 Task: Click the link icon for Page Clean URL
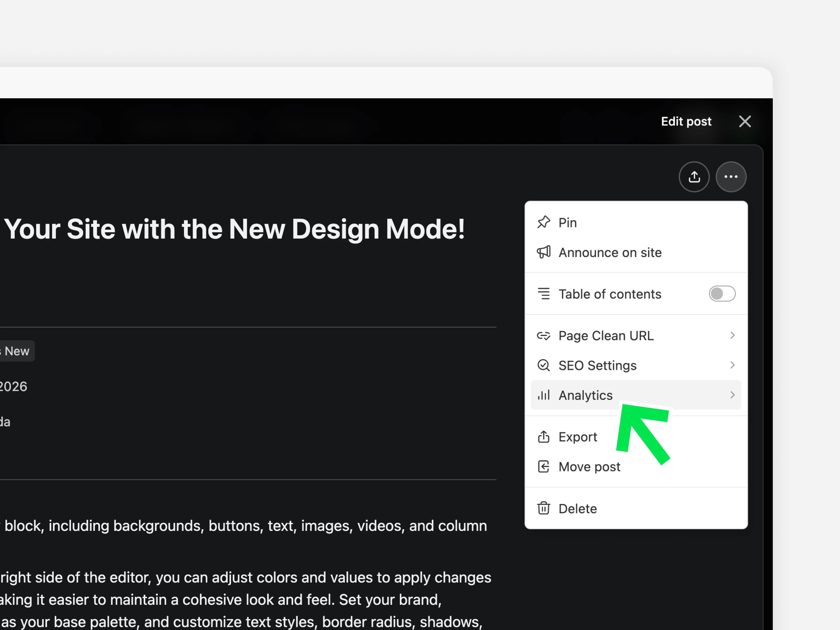pyautogui.click(x=543, y=336)
